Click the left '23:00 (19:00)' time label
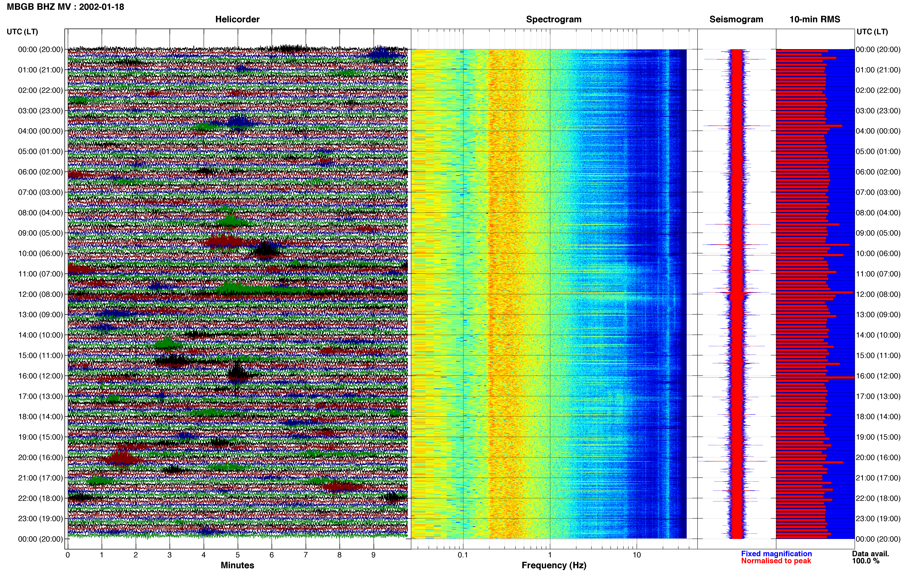Image resolution: width=924 pixels, height=578 pixels. 40,519
